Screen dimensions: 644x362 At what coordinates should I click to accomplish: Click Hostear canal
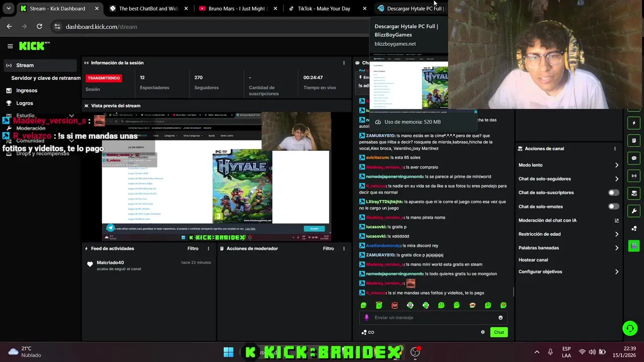point(533,260)
